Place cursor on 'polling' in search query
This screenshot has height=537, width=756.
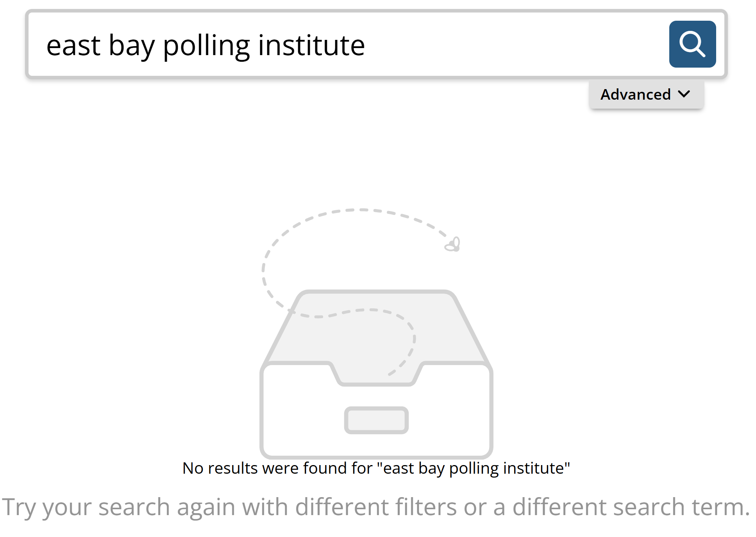(206, 45)
